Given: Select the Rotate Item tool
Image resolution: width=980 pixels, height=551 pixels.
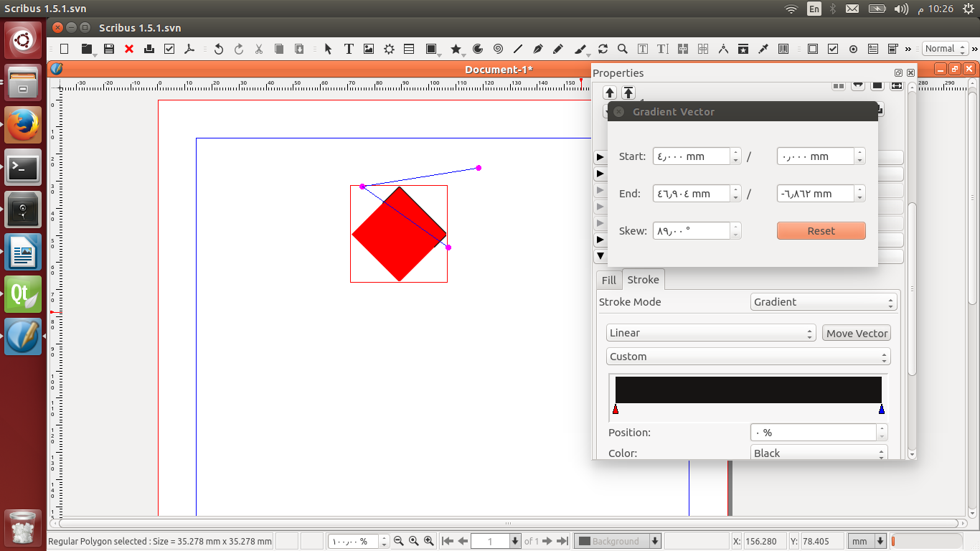Looking at the screenshot, I should [x=603, y=49].
